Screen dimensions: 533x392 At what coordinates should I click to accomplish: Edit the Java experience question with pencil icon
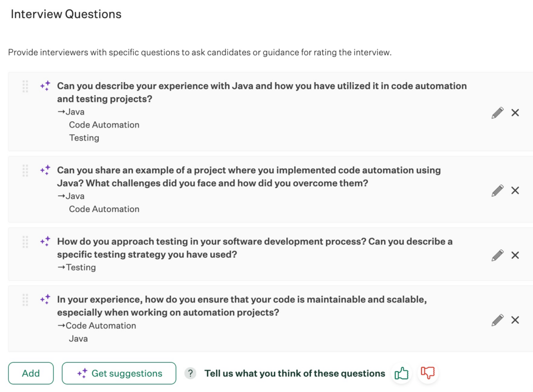[x=497, y=112]
